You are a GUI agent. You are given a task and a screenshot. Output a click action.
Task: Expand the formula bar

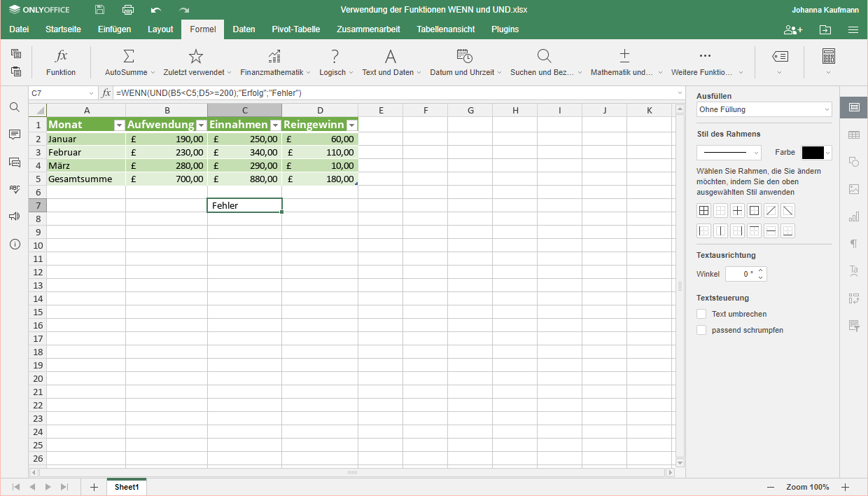click(680, 92)
